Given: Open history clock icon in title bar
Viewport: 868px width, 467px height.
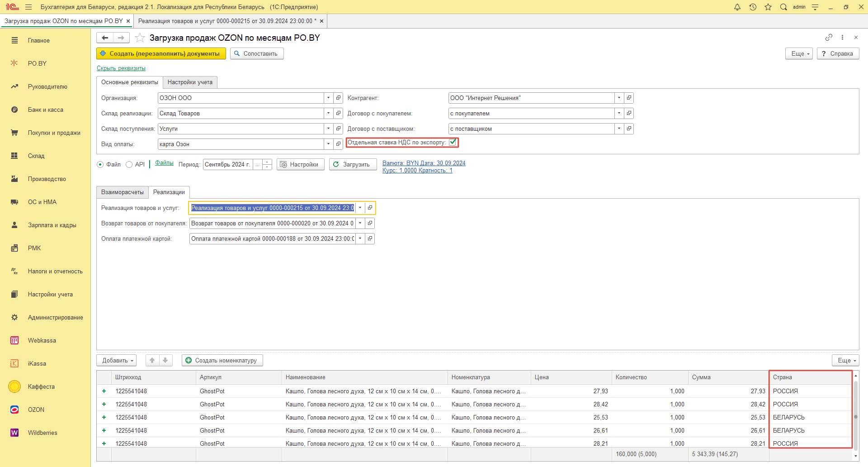Looking at the screenshot, I should click(753, 7).
